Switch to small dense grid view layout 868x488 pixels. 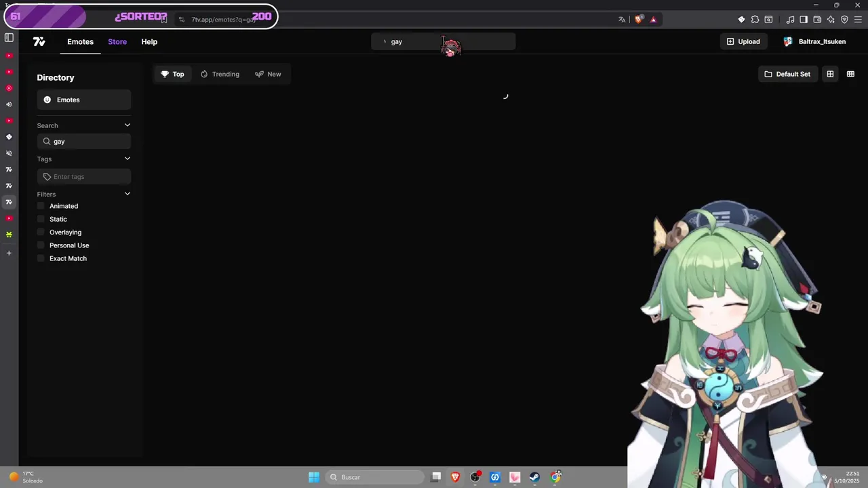coord(850,74)
